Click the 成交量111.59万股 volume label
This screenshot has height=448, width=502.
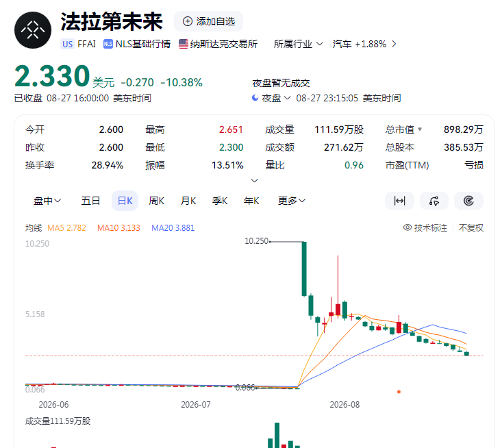pos(58,421)
